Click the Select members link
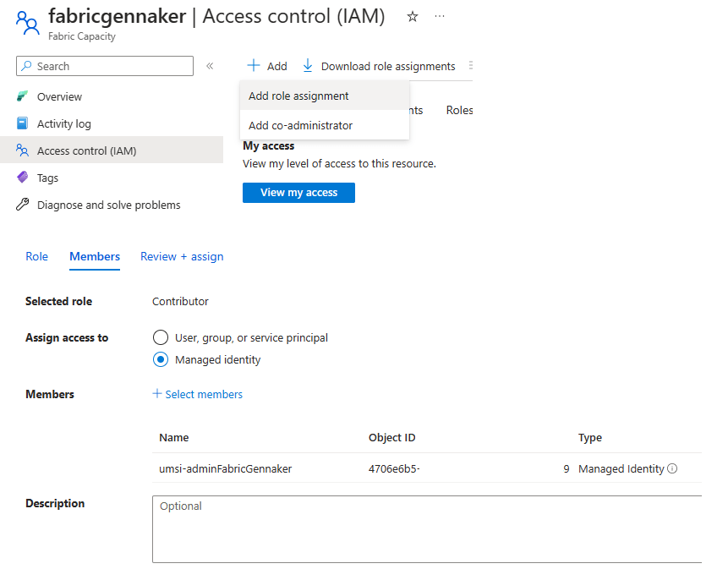Screen dimensions: 728x580 tap(197, 394)
